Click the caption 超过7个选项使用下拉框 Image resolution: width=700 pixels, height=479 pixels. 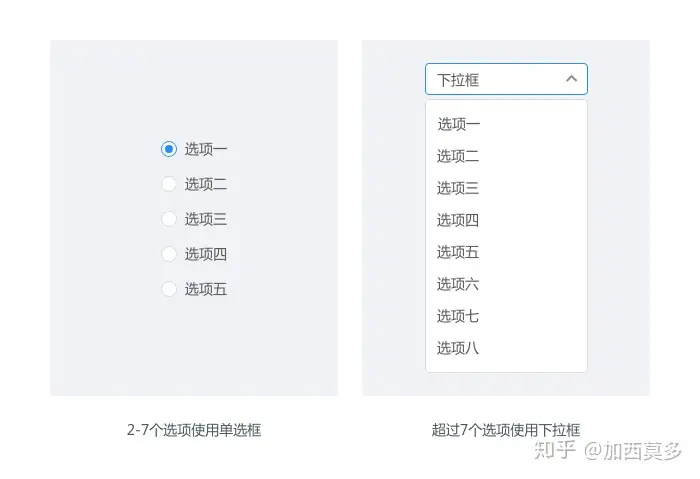[x=506, y=430]
